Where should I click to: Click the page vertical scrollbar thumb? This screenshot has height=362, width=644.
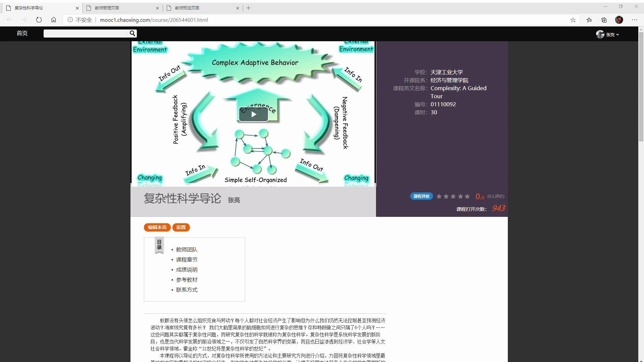[x=641, y=87]
